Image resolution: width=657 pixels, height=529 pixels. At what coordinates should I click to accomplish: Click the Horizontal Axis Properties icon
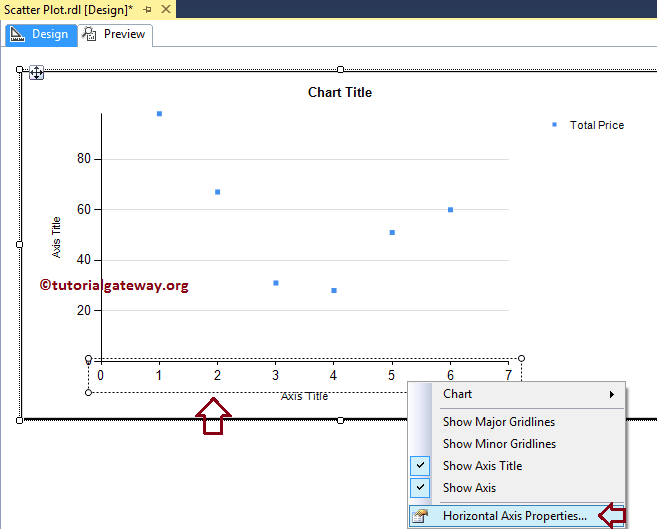point(420,516)
